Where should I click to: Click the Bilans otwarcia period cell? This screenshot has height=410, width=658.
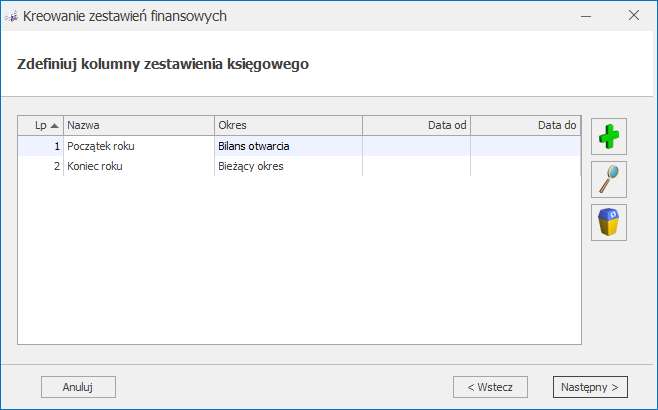click(x=254, y=146)
